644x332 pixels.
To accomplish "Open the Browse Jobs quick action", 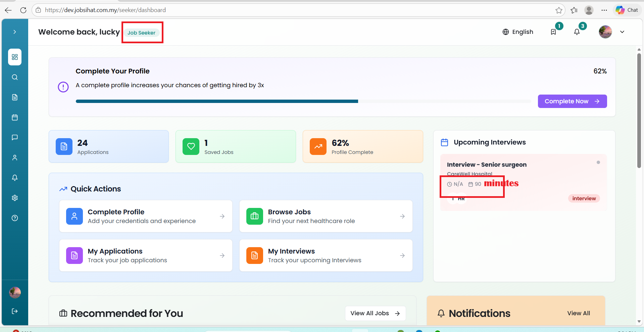I will click(x=326, y=216).
